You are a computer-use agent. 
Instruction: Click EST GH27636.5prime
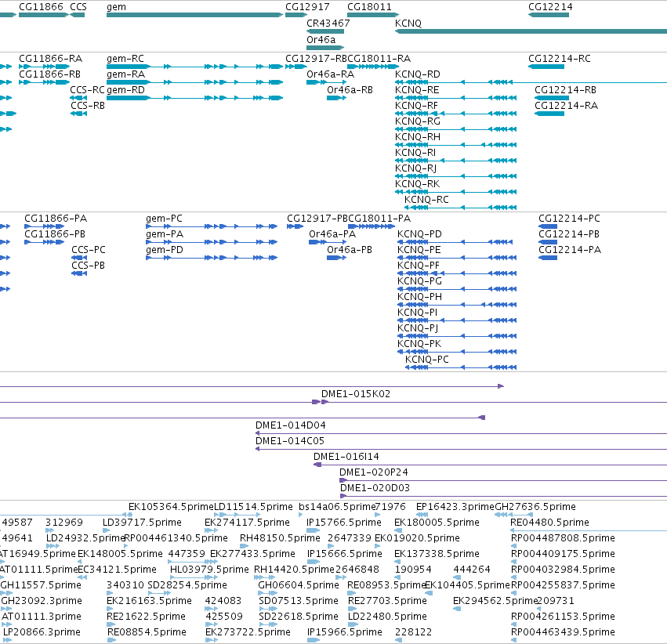coord(514,515)
